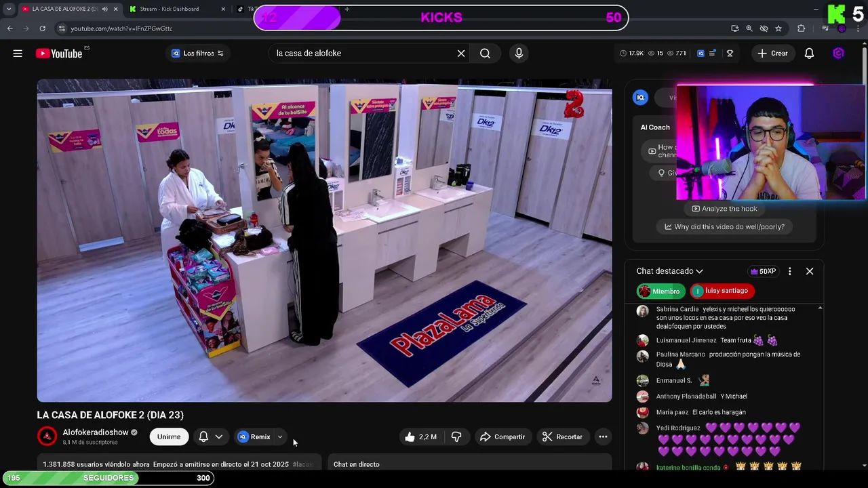
Task: Bookmark this page with star icon
Action: pyautogui.click(x=778, y=28)
